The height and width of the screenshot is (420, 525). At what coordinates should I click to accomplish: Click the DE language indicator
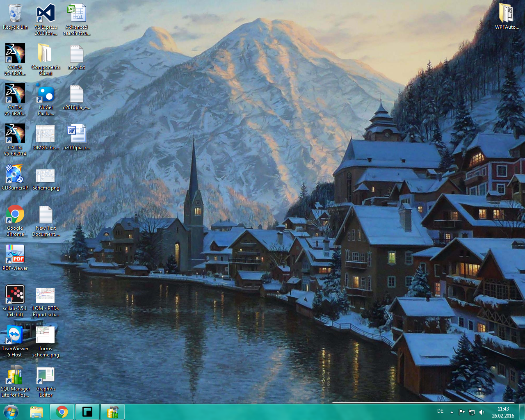pyautogui.click(x=440, y=411)
